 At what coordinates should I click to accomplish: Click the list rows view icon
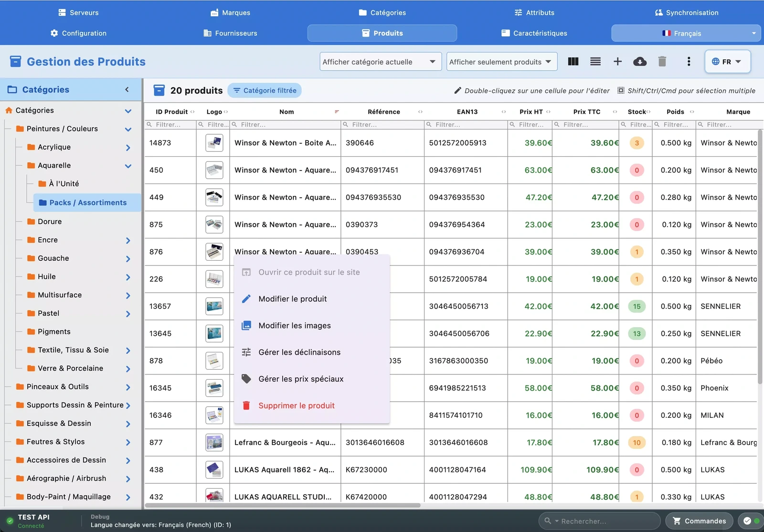[x=595, y=62]
